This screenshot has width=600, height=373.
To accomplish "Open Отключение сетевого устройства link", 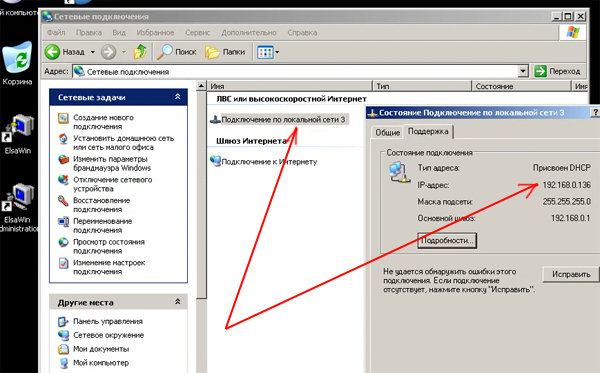I will tap(112, 184).
